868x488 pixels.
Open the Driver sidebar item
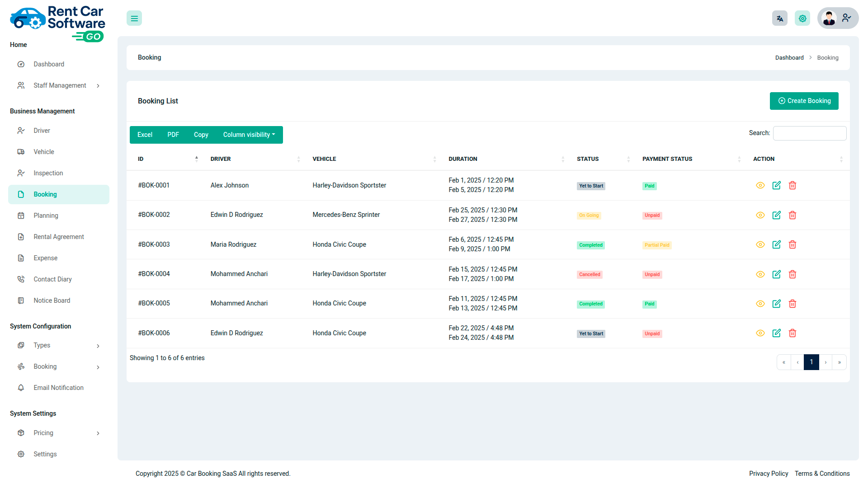(x=59, y=131)
